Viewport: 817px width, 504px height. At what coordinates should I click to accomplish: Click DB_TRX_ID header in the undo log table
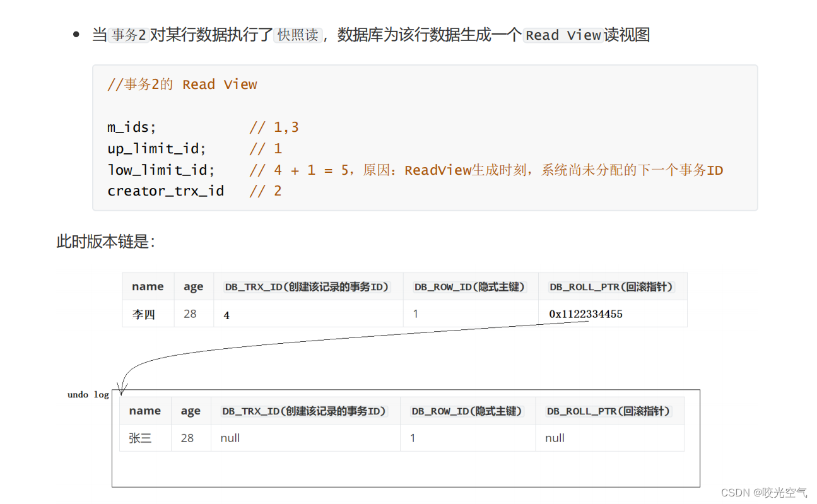pos(305,411)
